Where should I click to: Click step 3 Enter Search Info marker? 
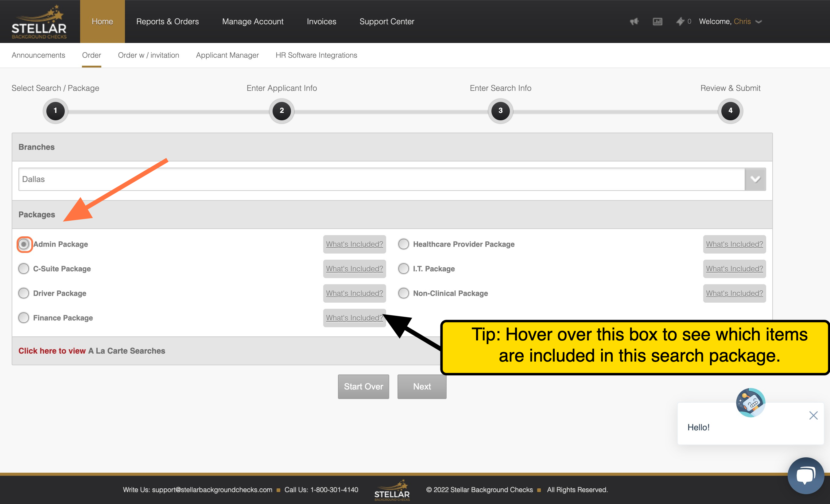coord(501,110)
